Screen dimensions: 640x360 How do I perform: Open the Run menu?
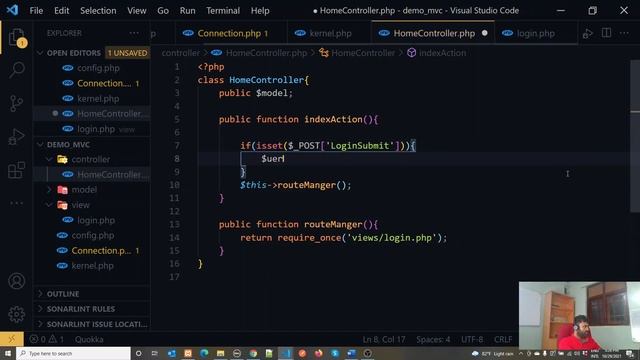(187, 11)
